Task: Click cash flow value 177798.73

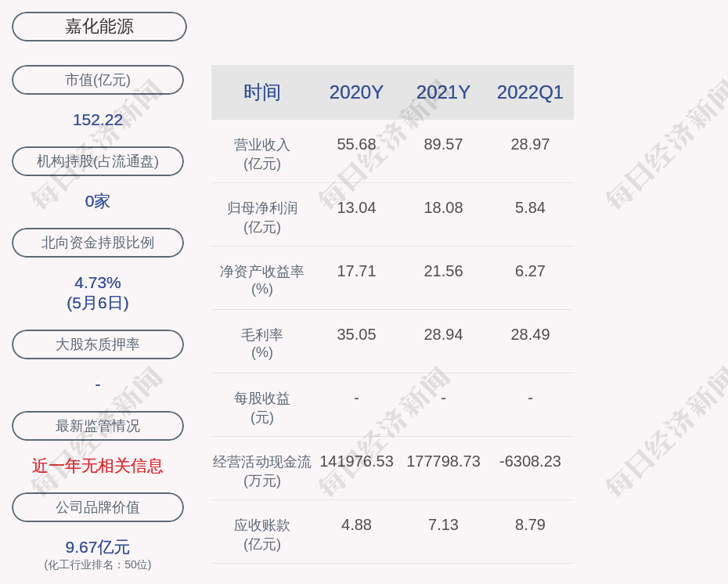Action: tap(443, 461)
